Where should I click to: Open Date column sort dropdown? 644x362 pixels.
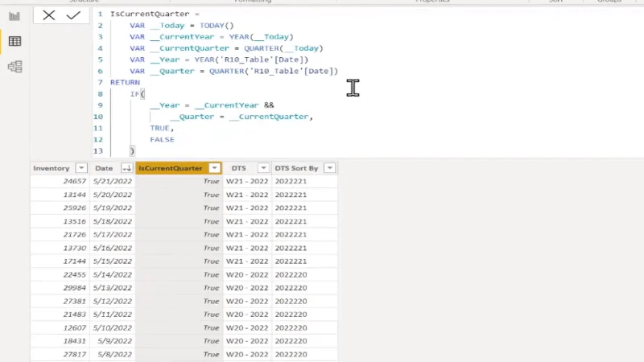tap(126, 168)
